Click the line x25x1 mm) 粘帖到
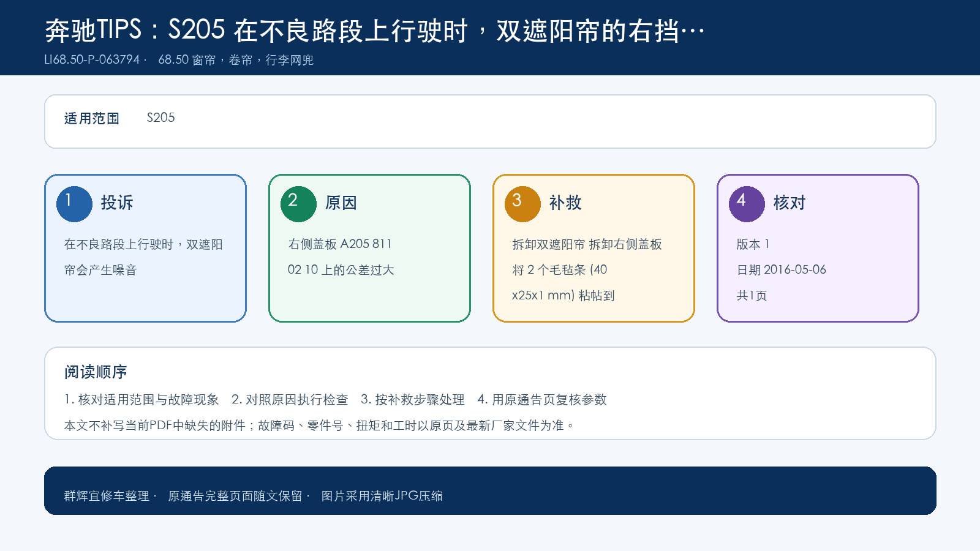The height and width of the screenshot is (551, 980). (563, 296)
